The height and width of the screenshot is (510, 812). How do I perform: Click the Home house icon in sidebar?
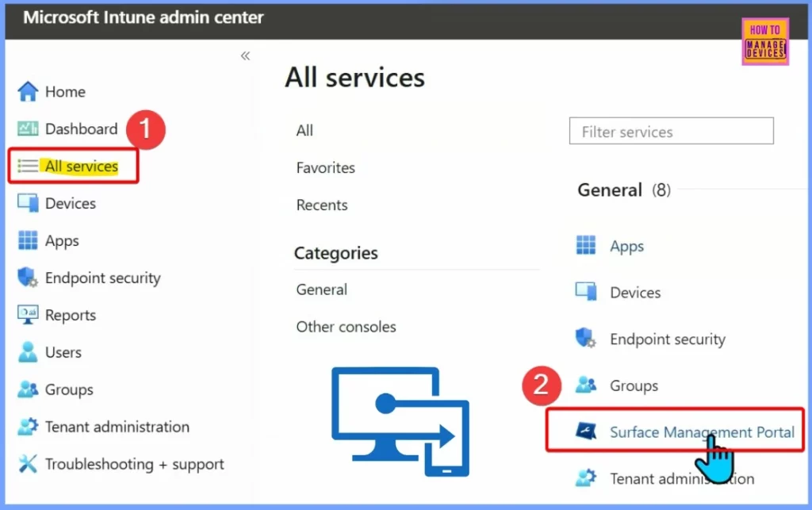click(x=28, y=92)
